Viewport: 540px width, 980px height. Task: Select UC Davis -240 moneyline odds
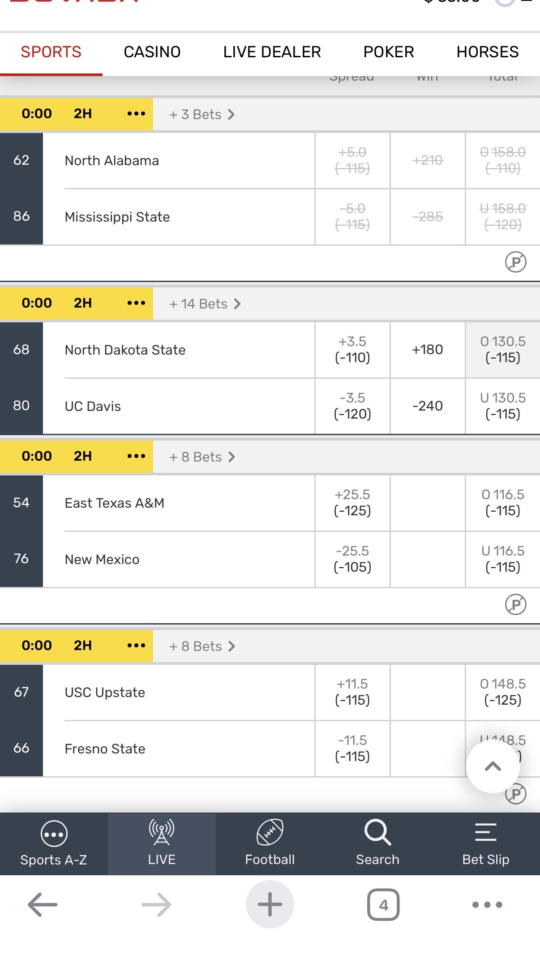[x=428, y=406]
